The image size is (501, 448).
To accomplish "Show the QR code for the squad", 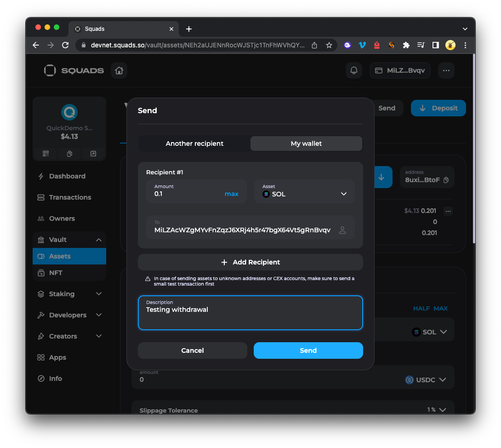I will pyautogui.click(x=46, y=154).
